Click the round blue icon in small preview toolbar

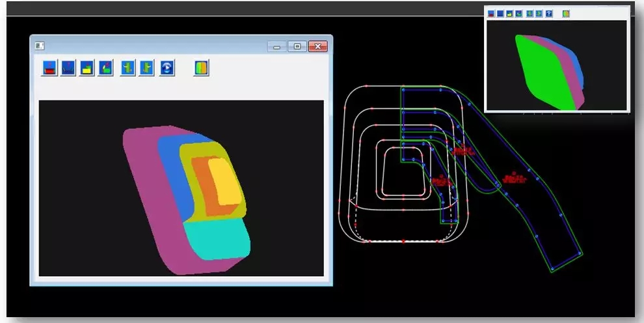(549, 13)
